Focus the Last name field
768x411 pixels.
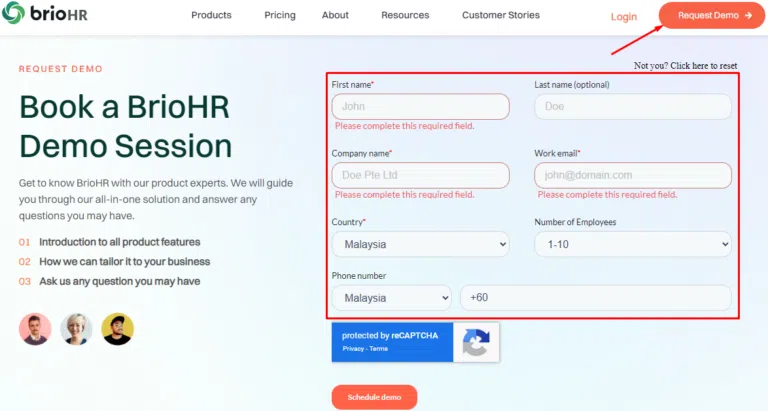click(x=633, y=106)
